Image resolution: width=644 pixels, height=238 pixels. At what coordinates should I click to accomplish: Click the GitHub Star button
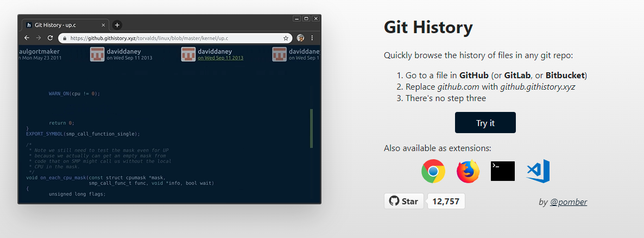404,201
